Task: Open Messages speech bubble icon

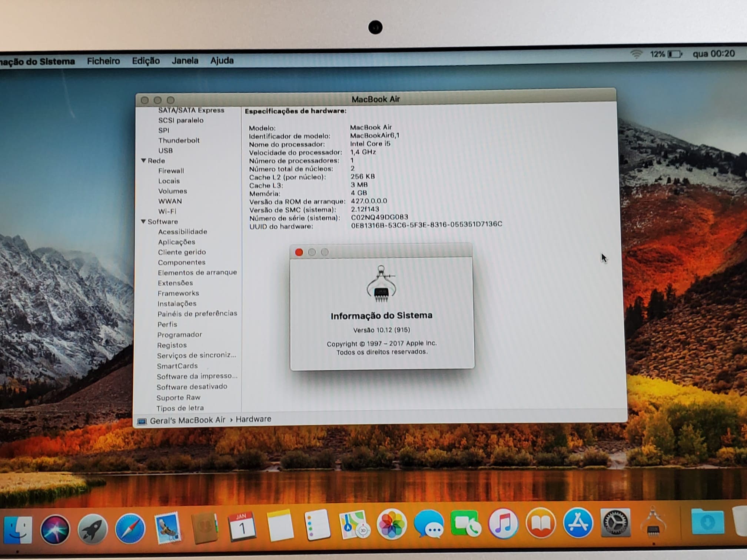Action: click(x=429, y=524)
